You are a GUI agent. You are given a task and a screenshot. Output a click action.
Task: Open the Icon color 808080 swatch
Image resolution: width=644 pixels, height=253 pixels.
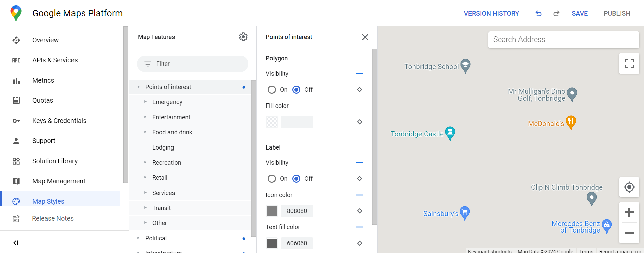click(x=272, y=211)
